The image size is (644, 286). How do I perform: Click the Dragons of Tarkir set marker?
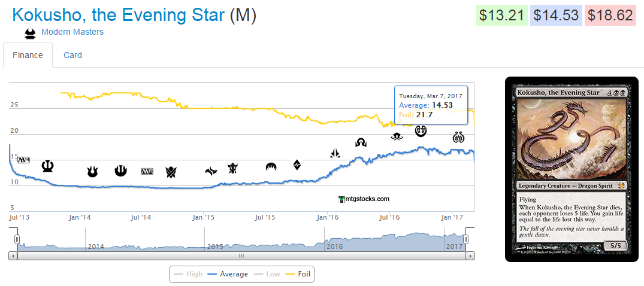(x=233, y=168)
